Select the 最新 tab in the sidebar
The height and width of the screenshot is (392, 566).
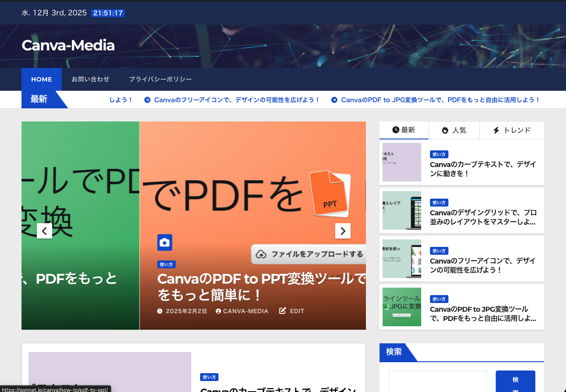(404, 130)
